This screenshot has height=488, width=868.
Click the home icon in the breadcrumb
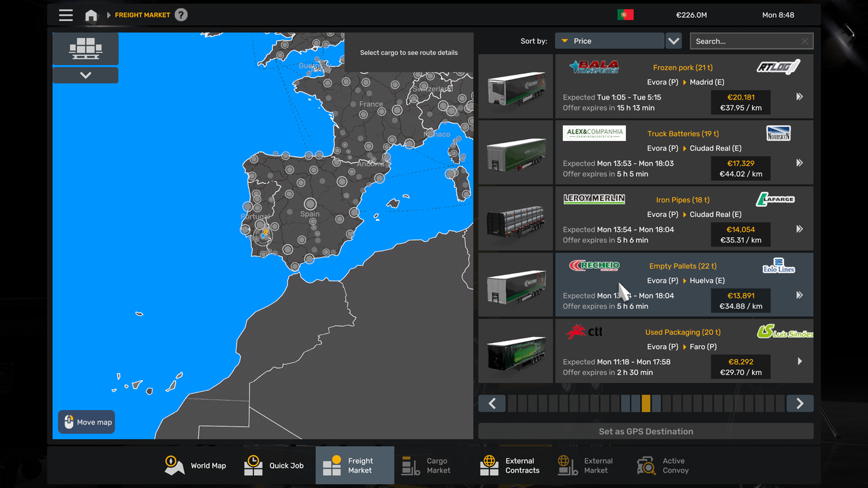(91, 14)
